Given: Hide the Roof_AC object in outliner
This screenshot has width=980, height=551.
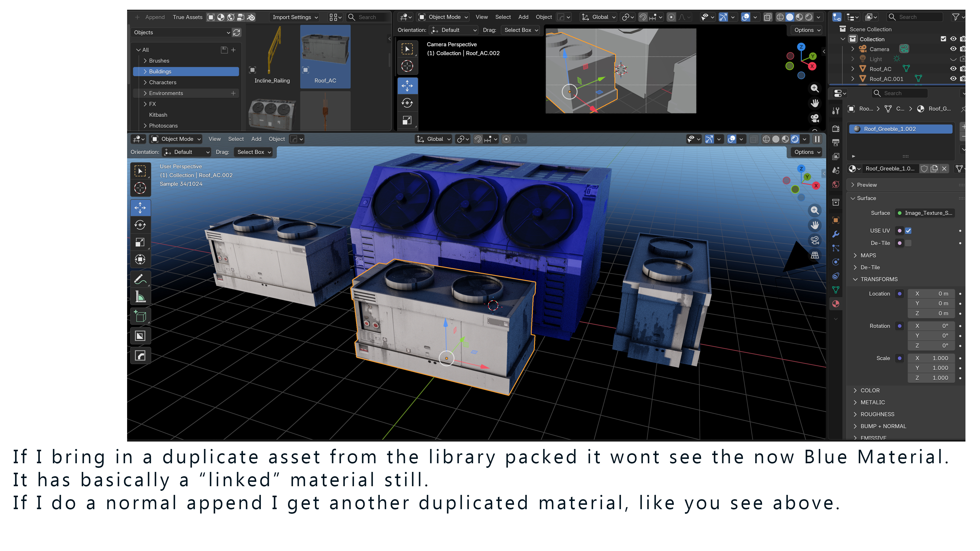Looking at the screenshot, I should pos(953,69).
